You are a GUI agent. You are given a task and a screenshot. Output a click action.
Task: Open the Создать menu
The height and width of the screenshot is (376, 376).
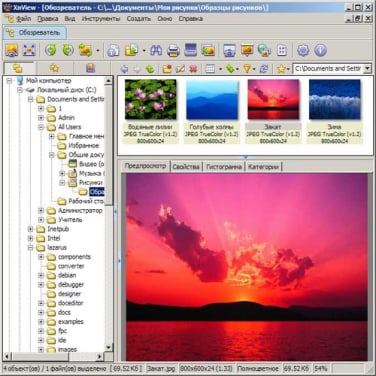click(x=138, y=19)
